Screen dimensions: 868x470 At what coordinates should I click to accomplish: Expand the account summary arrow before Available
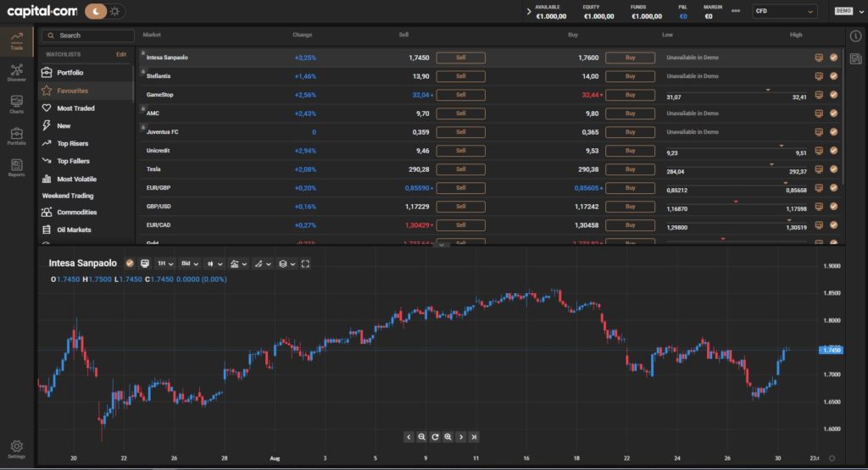coord(529,11)
